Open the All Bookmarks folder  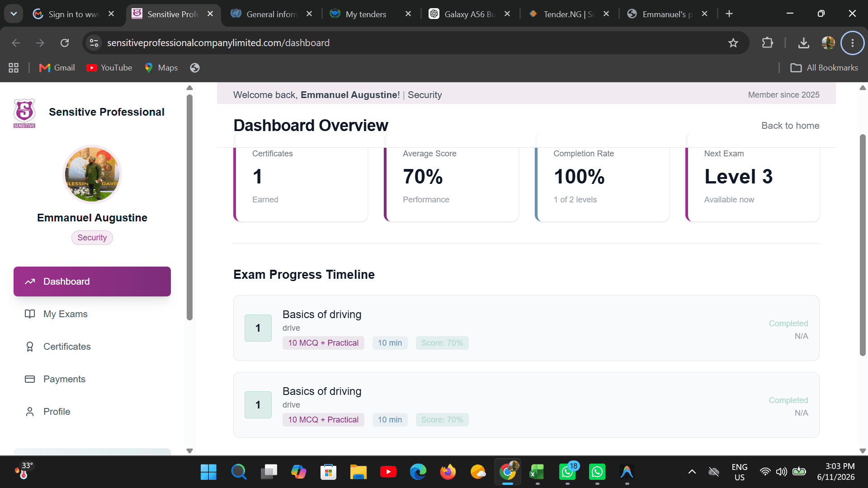click(824, 68)
